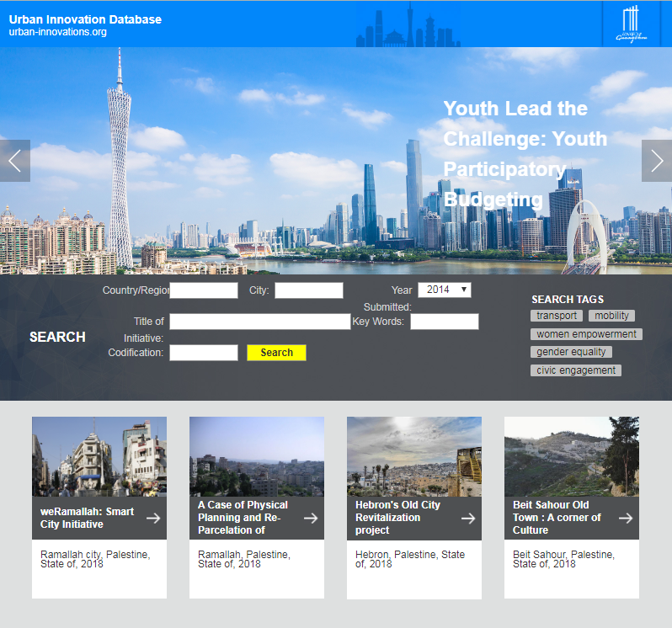Click into the City text field
This screenshot has height=628, width=672.
[x=308, y=290]
